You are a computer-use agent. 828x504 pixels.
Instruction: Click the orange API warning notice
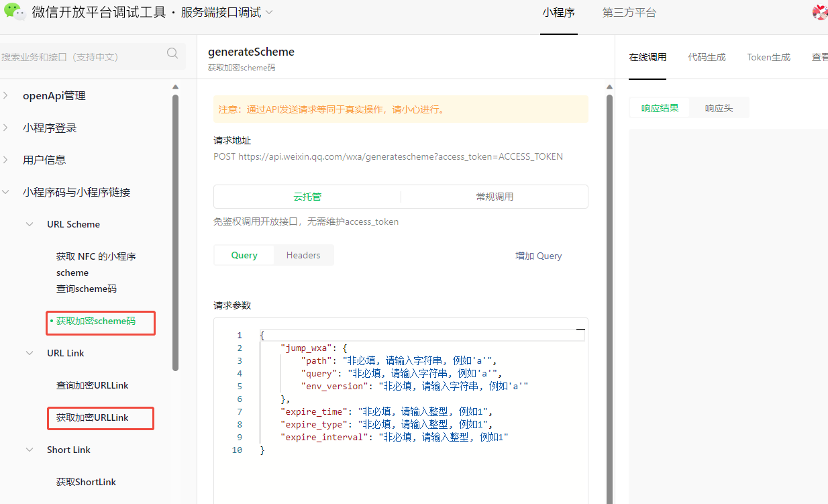point(401,109)
